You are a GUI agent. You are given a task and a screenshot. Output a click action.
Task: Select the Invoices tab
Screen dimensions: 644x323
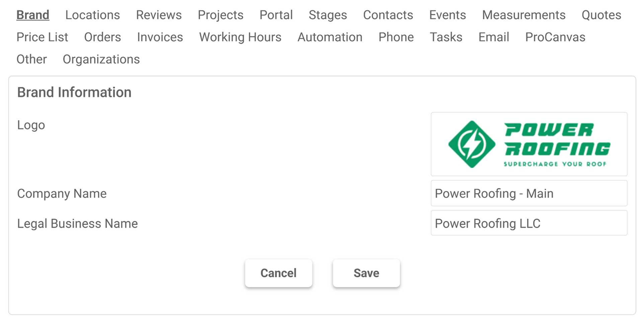click(x=160, y=37)
